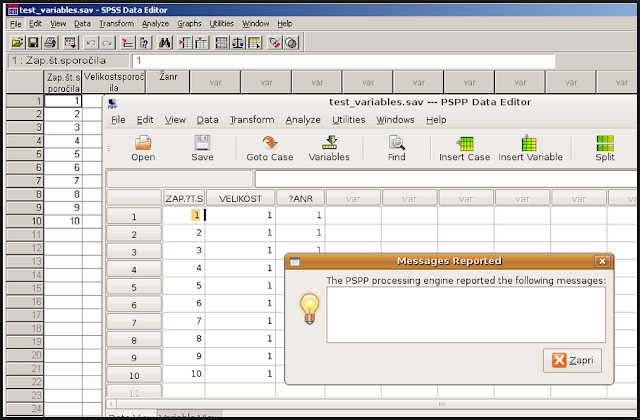The height and width of the screenshot is (420, 640).
Task: Click SPSS Select Cases icon
Action: [x=254, y=42]
